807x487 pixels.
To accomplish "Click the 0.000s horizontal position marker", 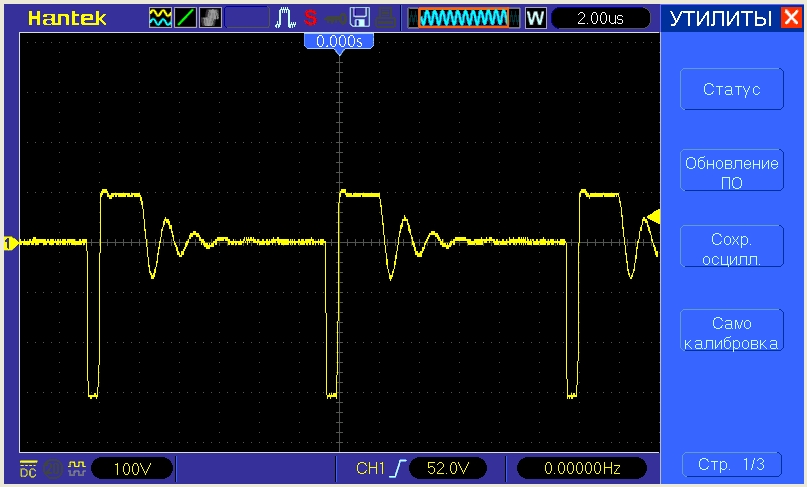I will [x=339, y=42].
